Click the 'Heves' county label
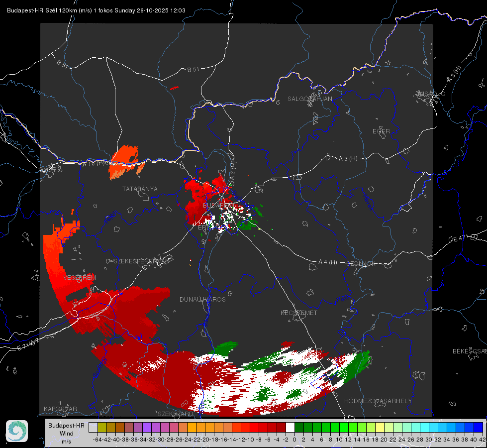Viewport: 487px width, 448px height. point(368,202)
